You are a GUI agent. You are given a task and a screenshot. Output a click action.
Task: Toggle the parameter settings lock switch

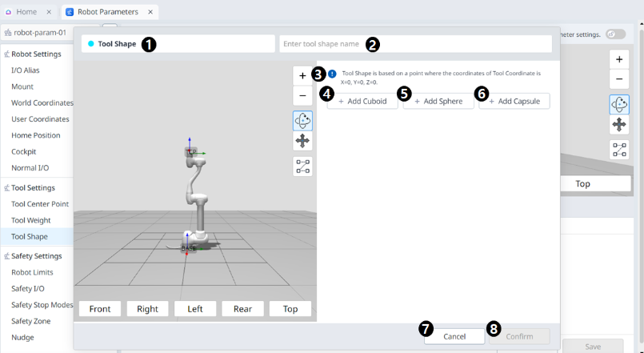click(x=615, y=34)
